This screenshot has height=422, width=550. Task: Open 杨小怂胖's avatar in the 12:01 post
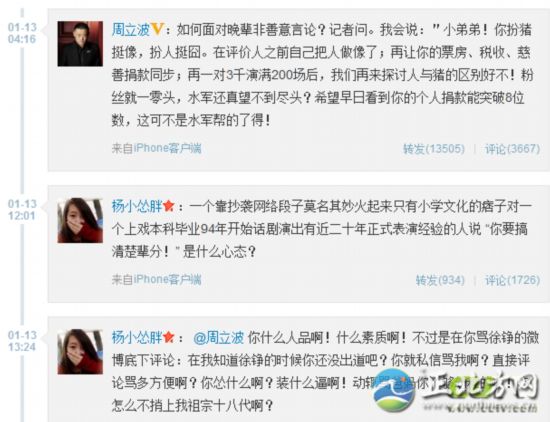coord(80,220)
